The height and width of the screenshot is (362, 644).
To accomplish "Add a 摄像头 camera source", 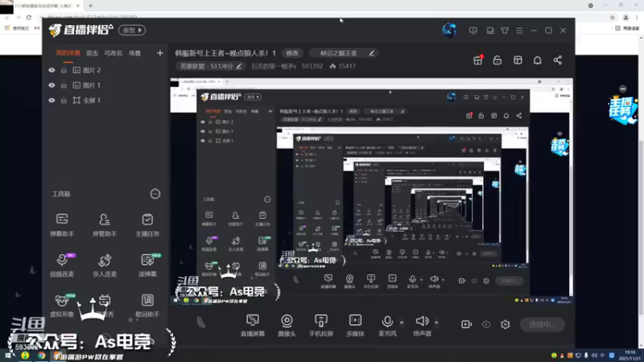I will [x=287, y=326].
